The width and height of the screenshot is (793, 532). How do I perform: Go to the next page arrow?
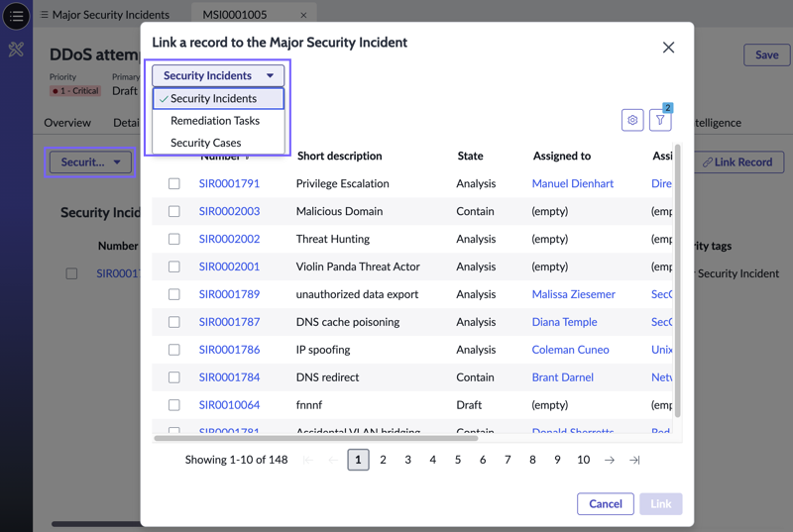pos(610,460)
